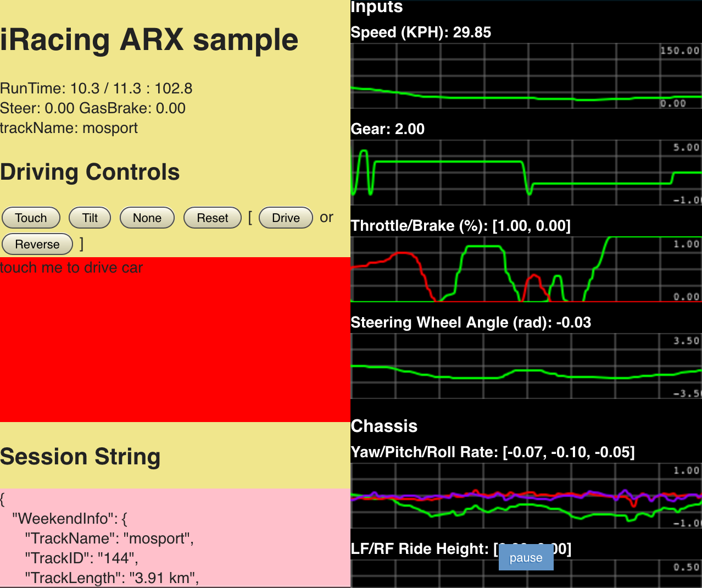702x588 pixels.
Task: Click the 150.00 scale value on Speed graph
Action: click(x=680, y=51)
